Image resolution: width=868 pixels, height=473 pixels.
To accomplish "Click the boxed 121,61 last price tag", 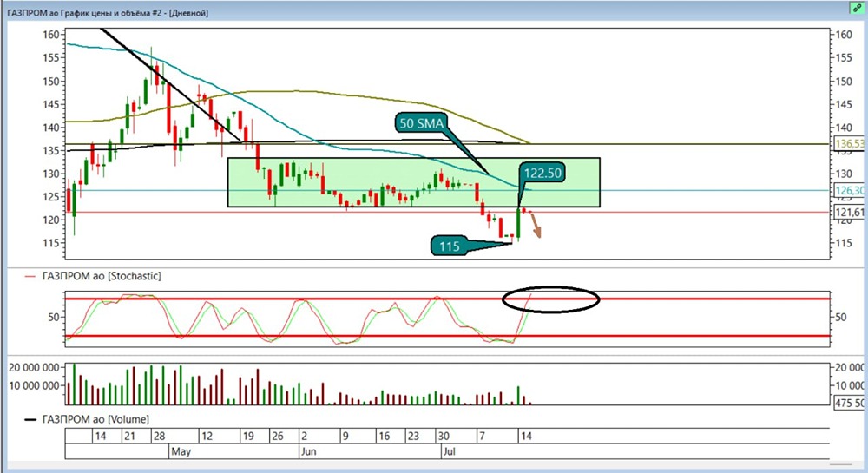I will (x=850, y=213).
